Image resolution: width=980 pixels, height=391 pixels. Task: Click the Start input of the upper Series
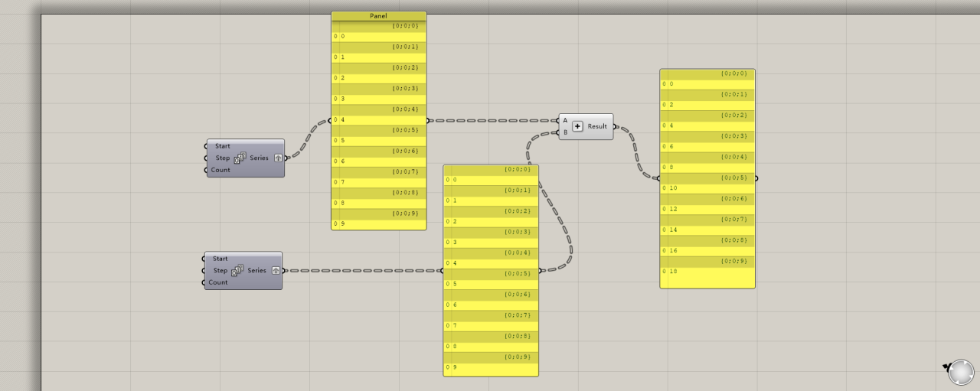(222, 146)
